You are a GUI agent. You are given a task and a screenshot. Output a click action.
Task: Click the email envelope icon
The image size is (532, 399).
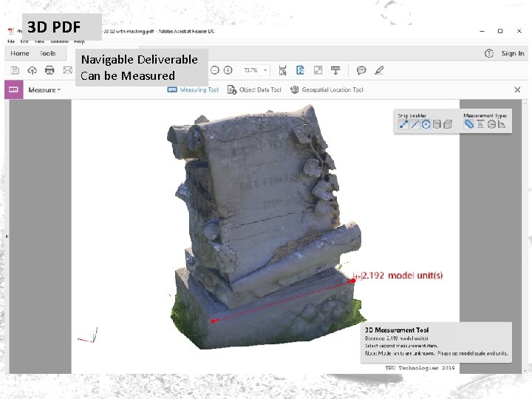68,70
